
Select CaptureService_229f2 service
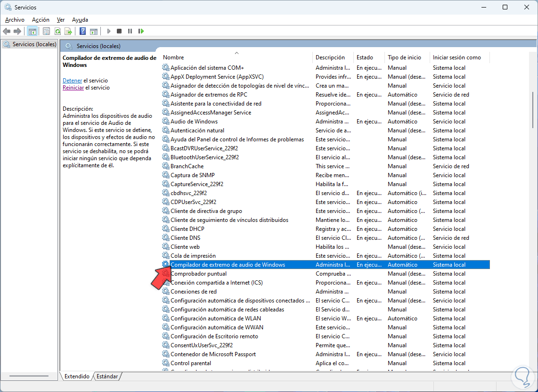(x=325, y=184)
